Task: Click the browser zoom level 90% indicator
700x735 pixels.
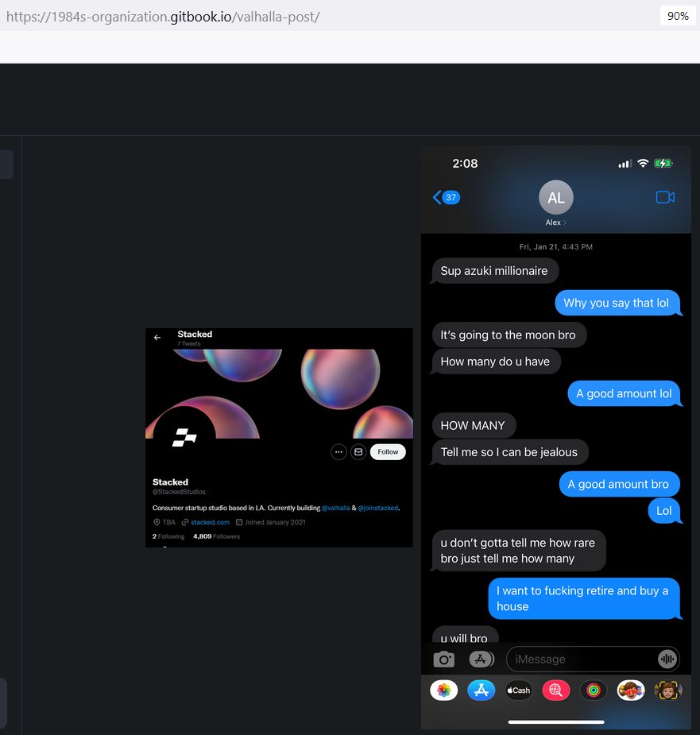Action: pyautogui.click(x=678, y=16)
